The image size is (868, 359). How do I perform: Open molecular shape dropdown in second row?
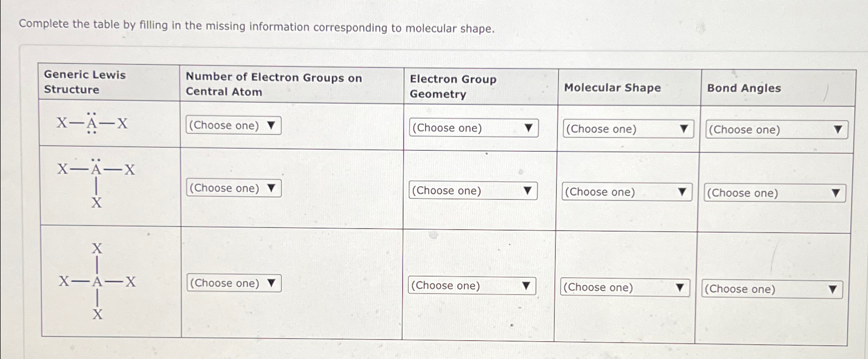[x=627, y=192]
